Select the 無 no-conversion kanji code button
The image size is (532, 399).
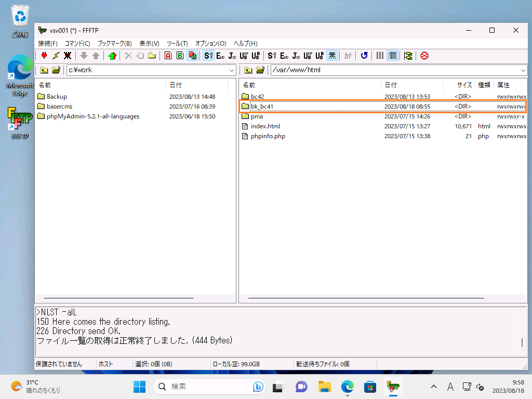coord(332,56)
